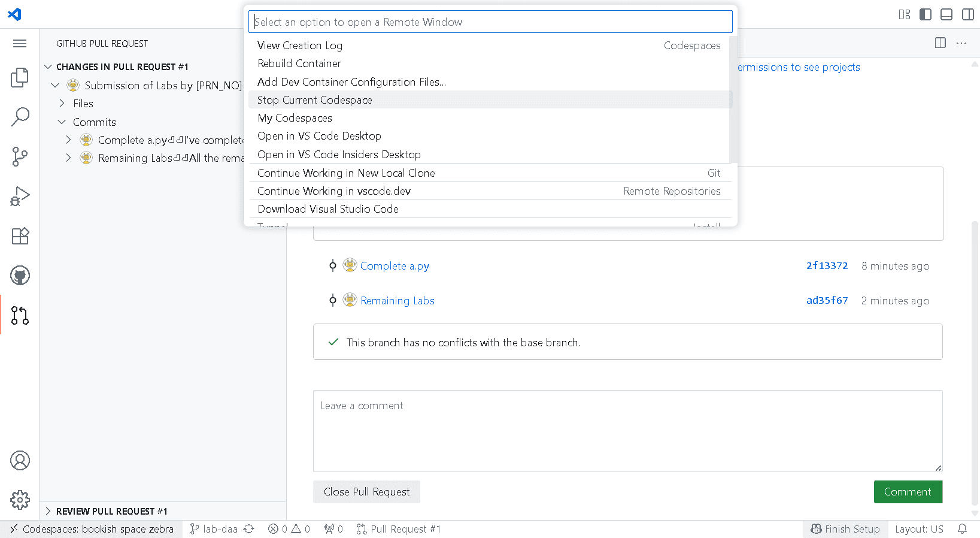
Task: Toggle the Primary Side Bar
Action: tap(926, 14)
